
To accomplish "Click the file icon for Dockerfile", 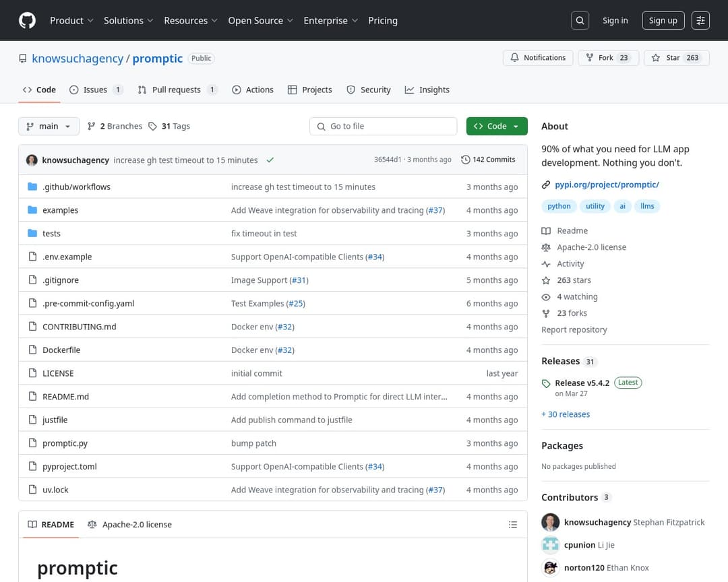I will [32, 350].
